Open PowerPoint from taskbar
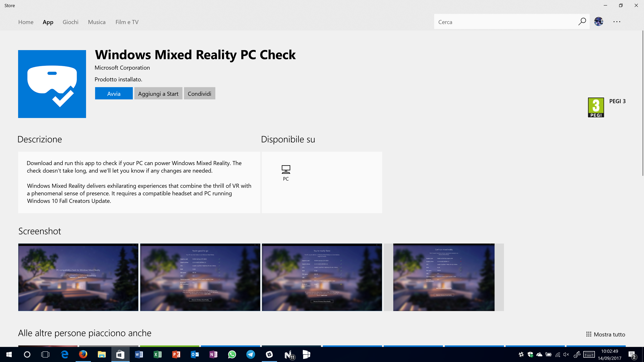This screenshot has width=644, height=362. coord(176,354)
